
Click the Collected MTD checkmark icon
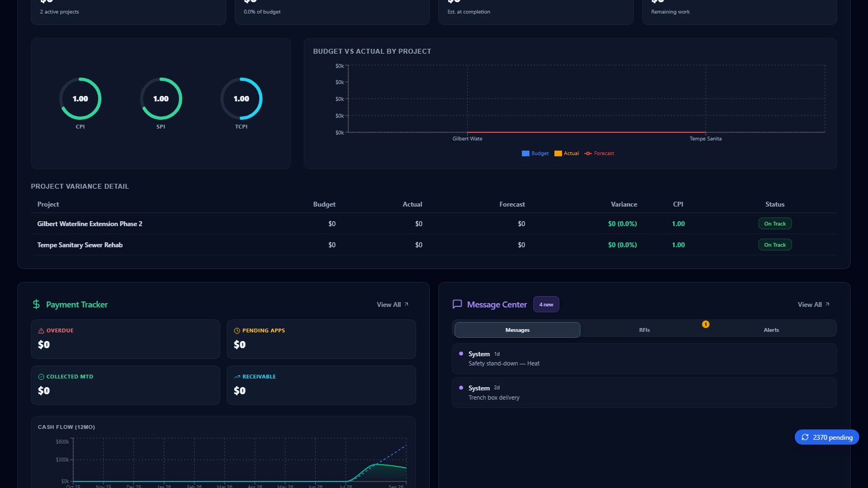41,376
